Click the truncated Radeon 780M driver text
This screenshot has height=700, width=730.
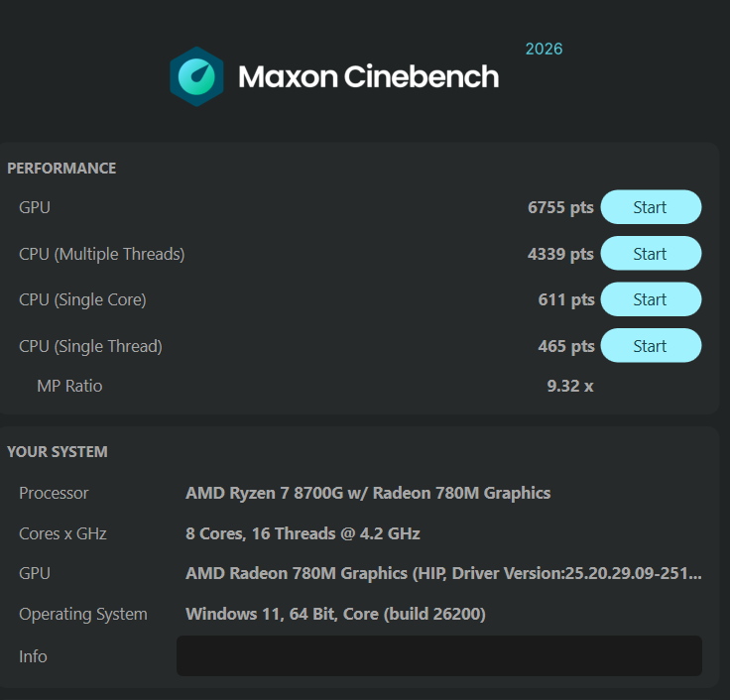443,573
